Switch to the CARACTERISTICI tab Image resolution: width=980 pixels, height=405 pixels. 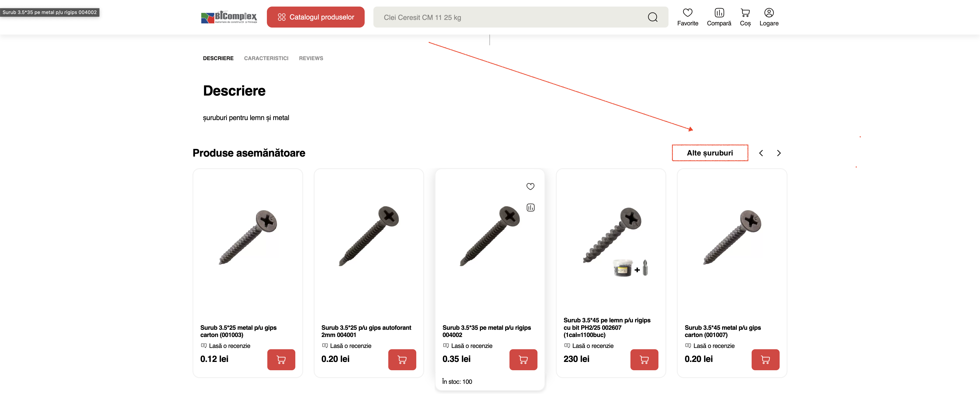click(266, 58)
